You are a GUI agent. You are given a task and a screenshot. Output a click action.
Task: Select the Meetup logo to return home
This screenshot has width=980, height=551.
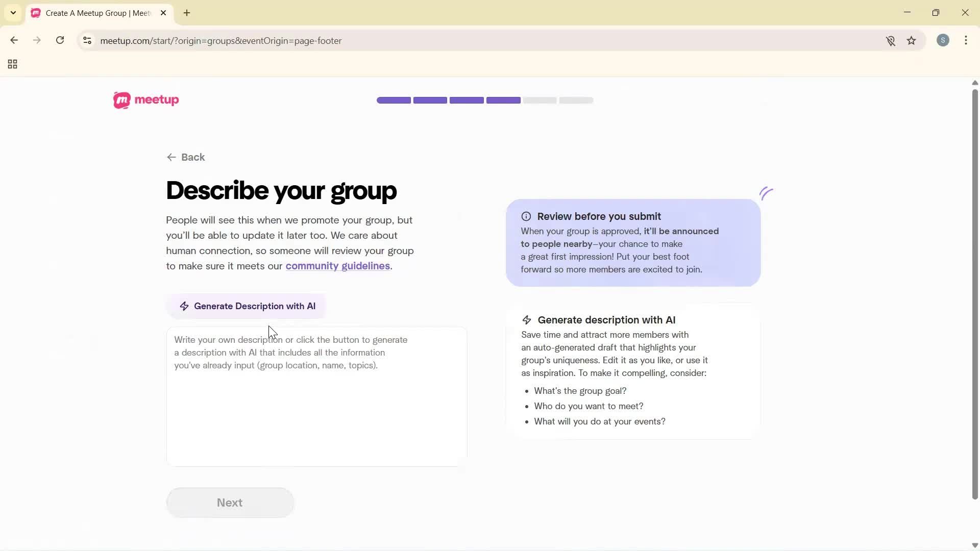(145, 100)
